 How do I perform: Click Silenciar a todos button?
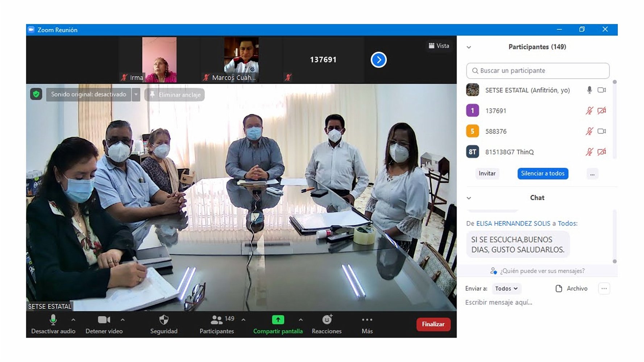click(x=543, y=173)
